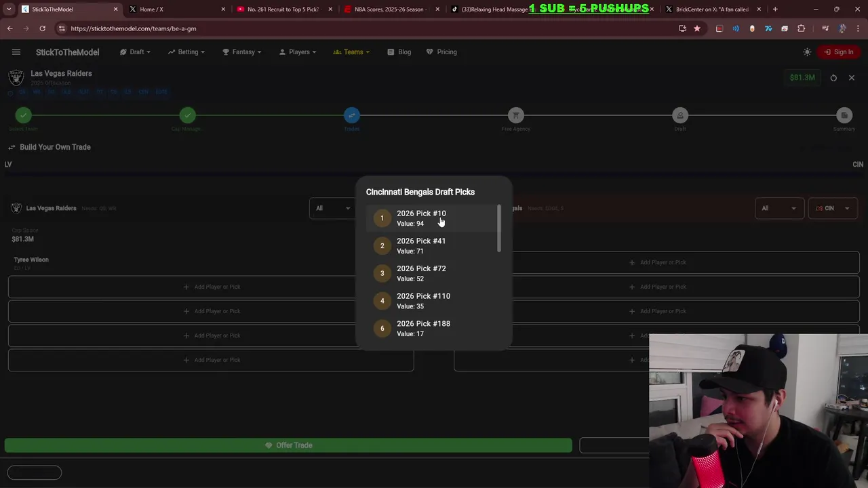Image resolution: width=868 pixels, height=488 pixels.
Task: Click the browser back arrow
Action: click(x=9, y=28)
